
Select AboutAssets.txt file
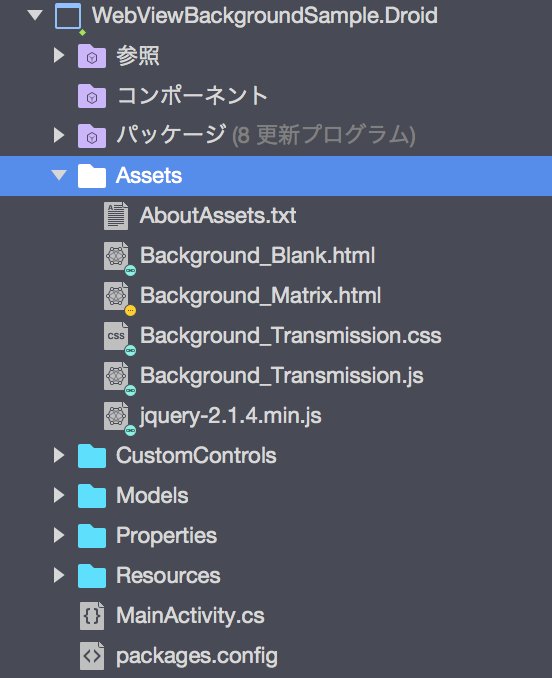point(218,215)
